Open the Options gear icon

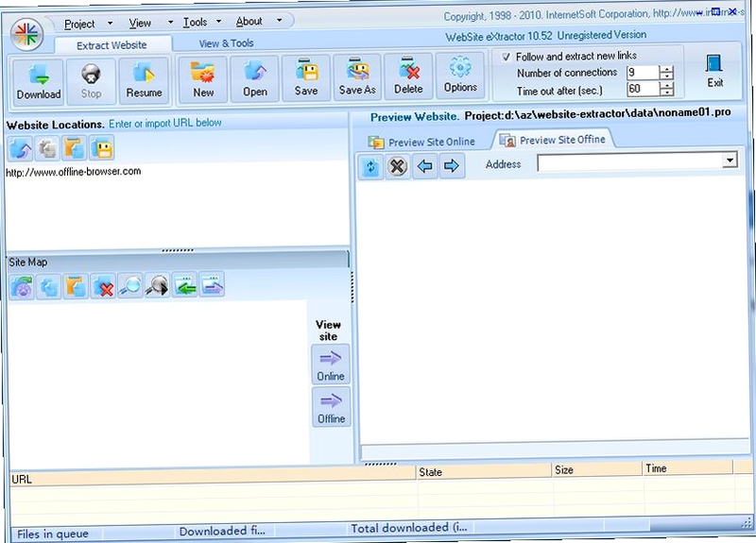[460, 76]
